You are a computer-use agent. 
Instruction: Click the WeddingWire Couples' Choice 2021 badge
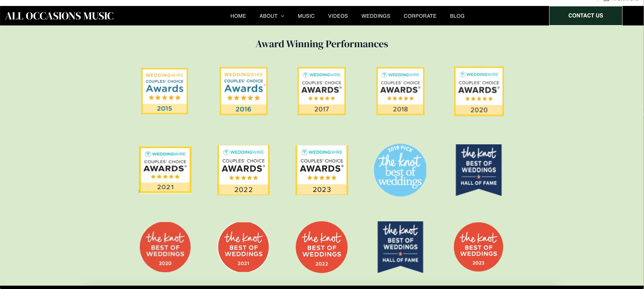click(x=165, y=170)
